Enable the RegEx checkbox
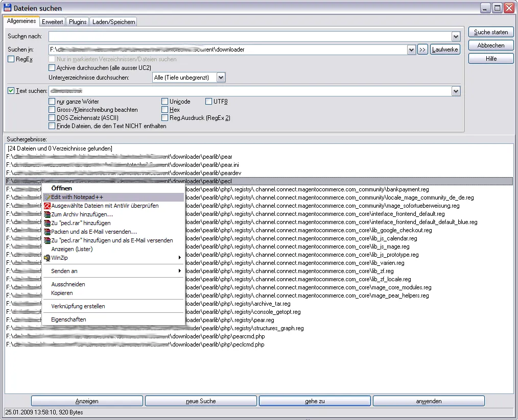Screen dimensions: 518x420 click(x=11, y=59)
